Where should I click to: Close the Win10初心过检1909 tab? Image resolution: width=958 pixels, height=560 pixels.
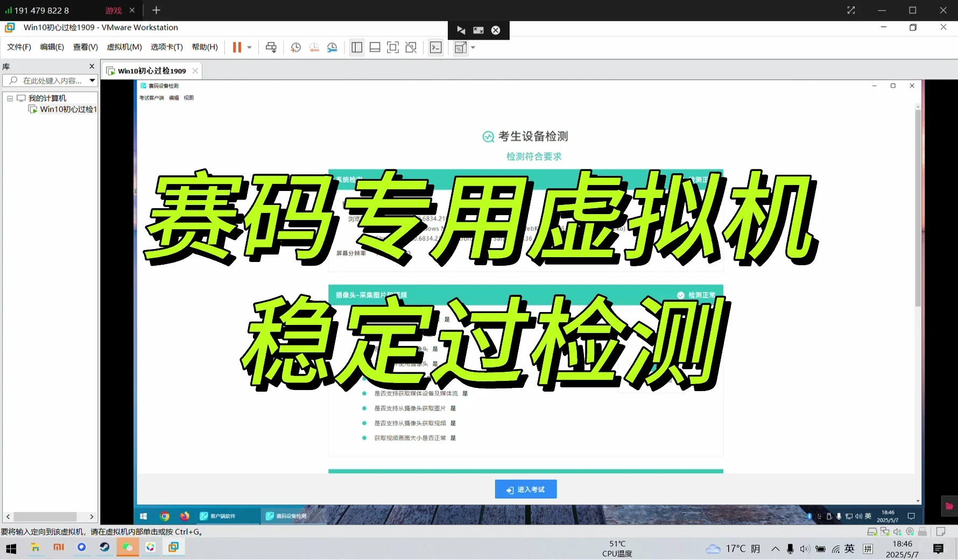coord(195,70)
